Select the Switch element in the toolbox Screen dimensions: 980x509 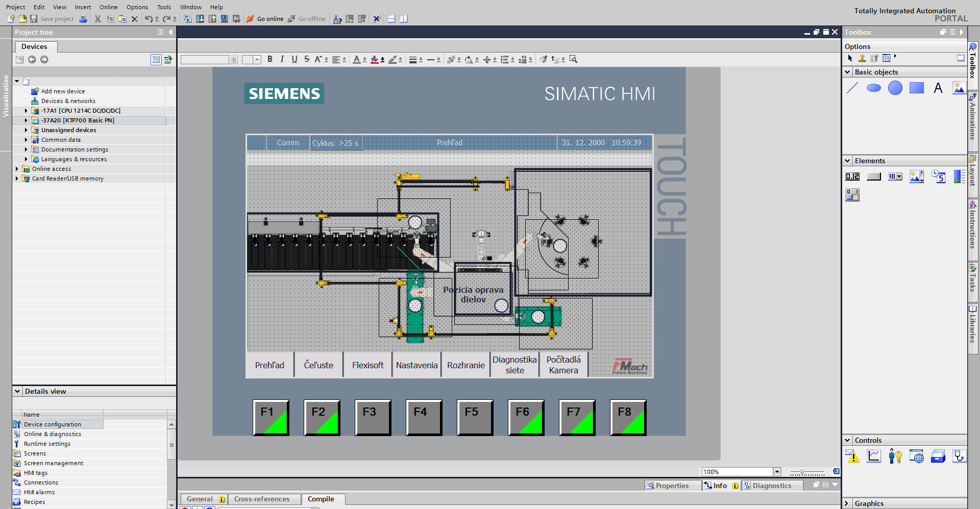(x=852, y=195)
